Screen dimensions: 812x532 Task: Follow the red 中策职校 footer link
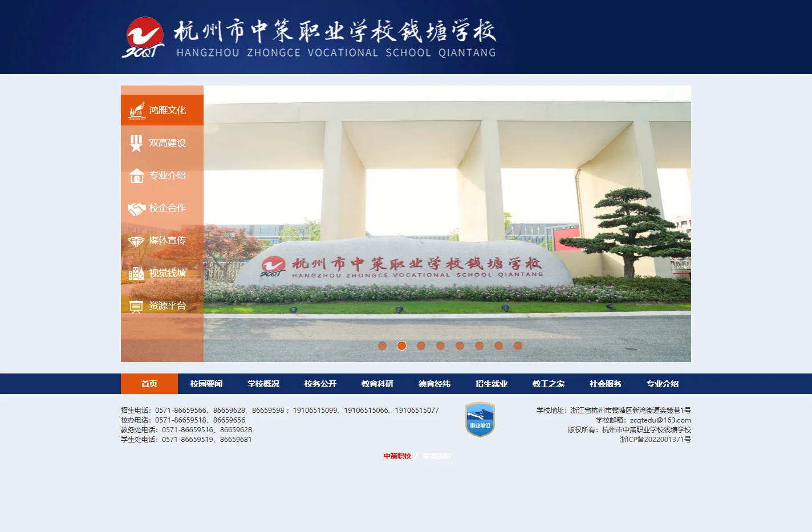[x=397, y=456]
